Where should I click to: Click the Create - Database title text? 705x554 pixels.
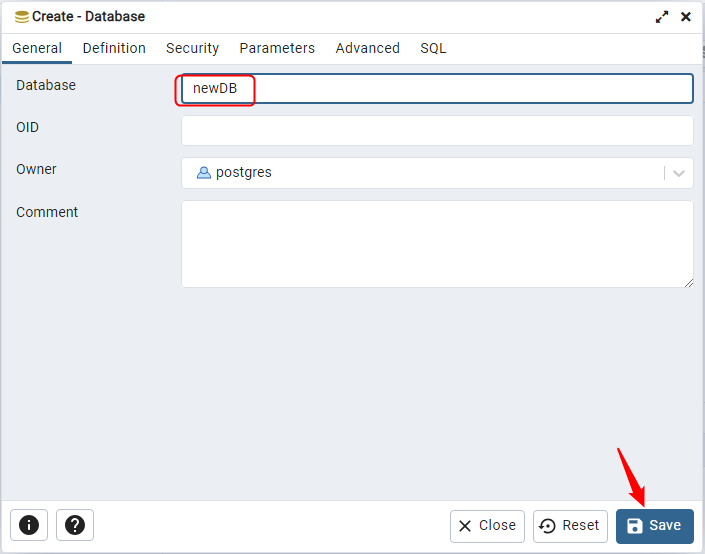point(89,17)
